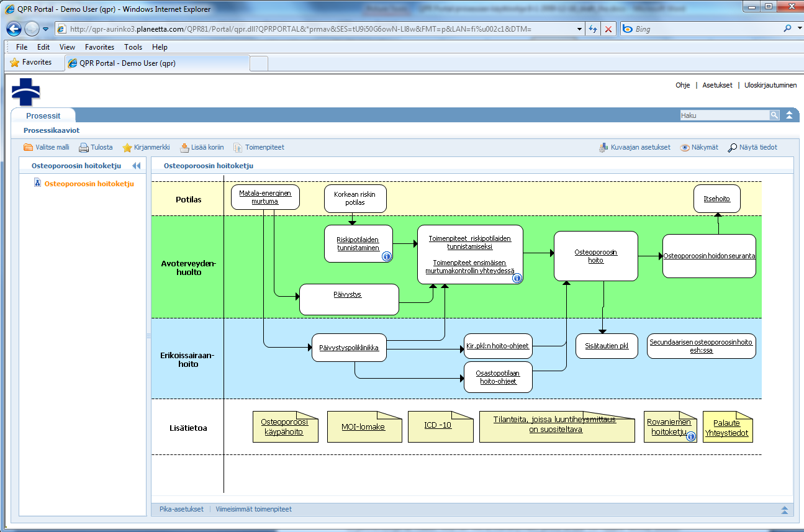This screenshot has width=804, height=532.
Task: Open the MOI-lomake note
Action: pyautogui.click(x=363, y=427)
